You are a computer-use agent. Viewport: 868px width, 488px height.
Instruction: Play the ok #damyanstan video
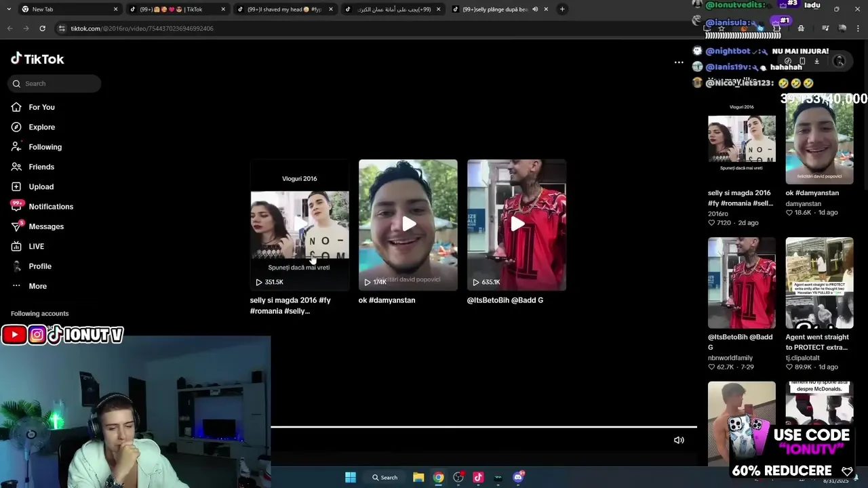(408, 225)
